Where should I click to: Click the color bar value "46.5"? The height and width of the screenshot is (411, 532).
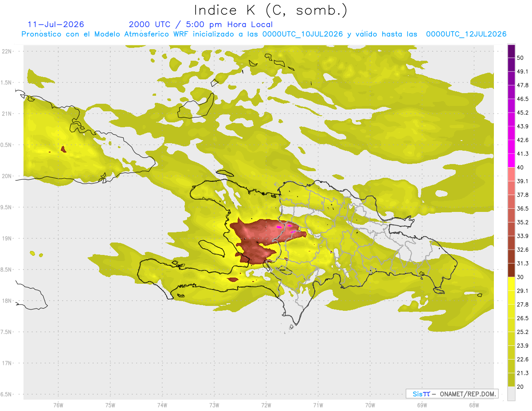[523, 99]
